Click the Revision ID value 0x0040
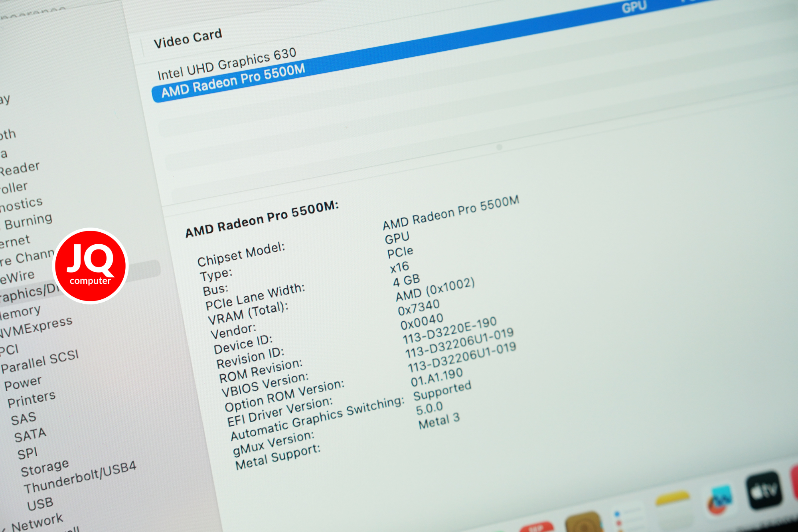 point(422,322)
